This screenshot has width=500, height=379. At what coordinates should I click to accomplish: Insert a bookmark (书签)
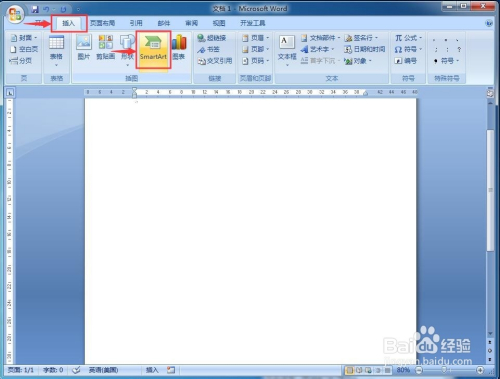tap(208, 49)
